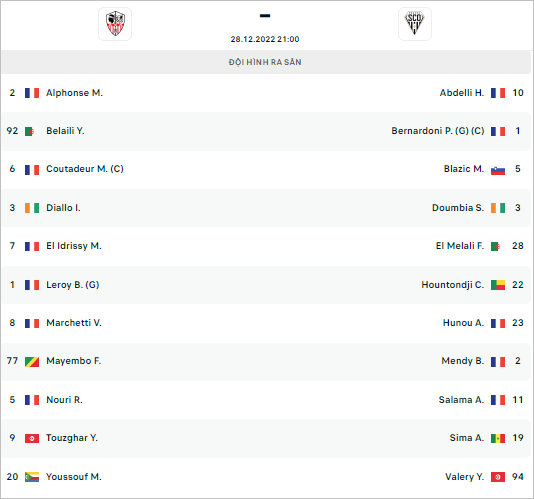534x499 pixels.
Task: Click on El Idrissy M. player name
Action: pos(74,246)
